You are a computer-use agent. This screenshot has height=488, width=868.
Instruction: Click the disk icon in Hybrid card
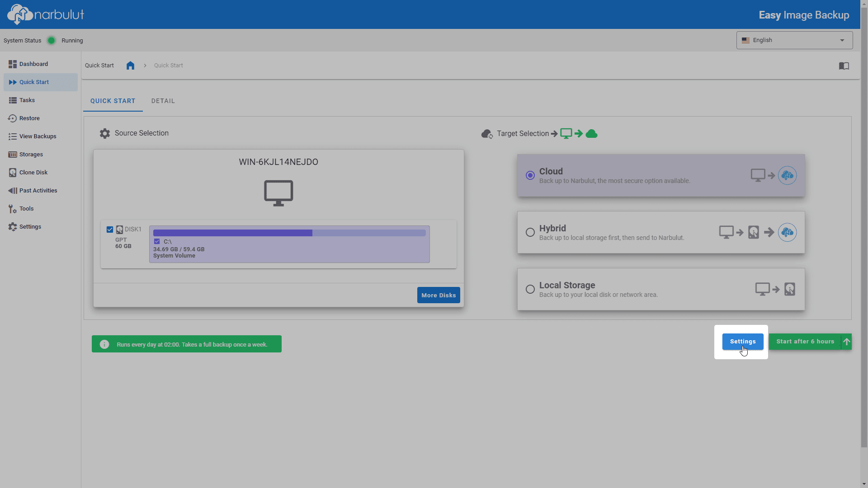click(x=754, y=232)
